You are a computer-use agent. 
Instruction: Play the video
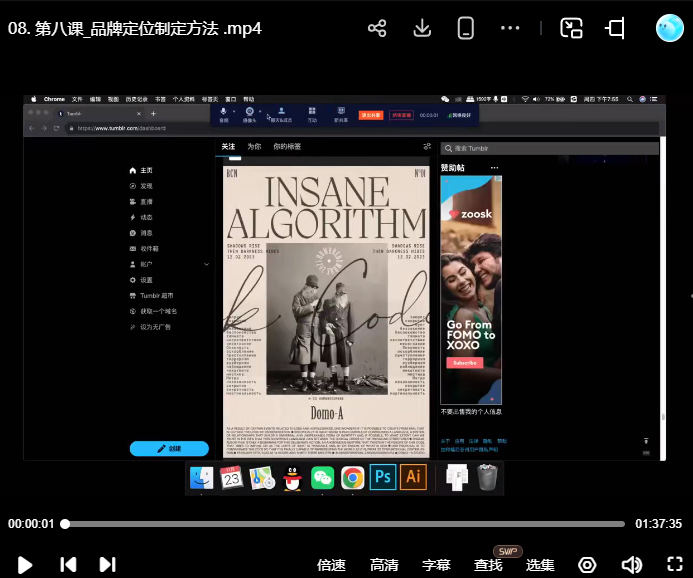25,565
